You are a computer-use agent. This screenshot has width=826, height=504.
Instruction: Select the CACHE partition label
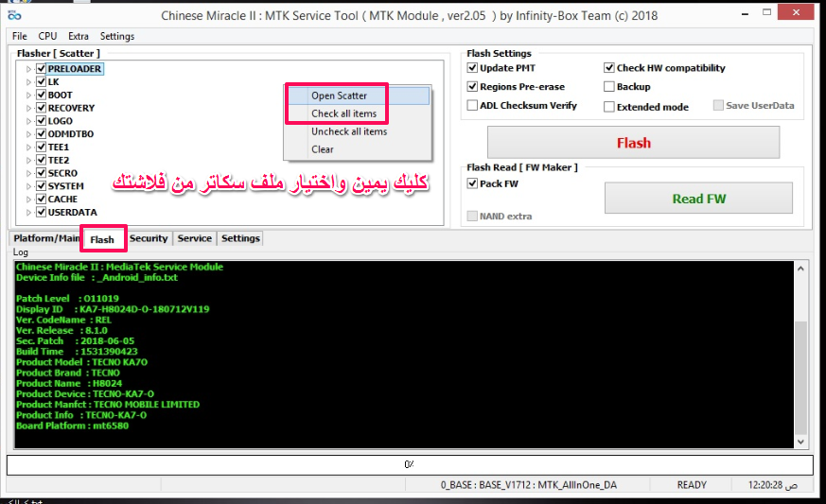point(62,200)
